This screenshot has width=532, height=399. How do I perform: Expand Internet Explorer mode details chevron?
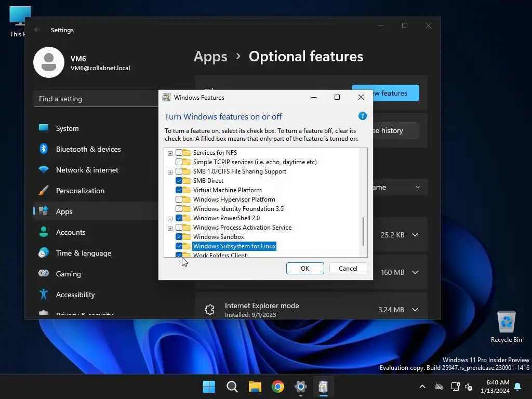415,310
